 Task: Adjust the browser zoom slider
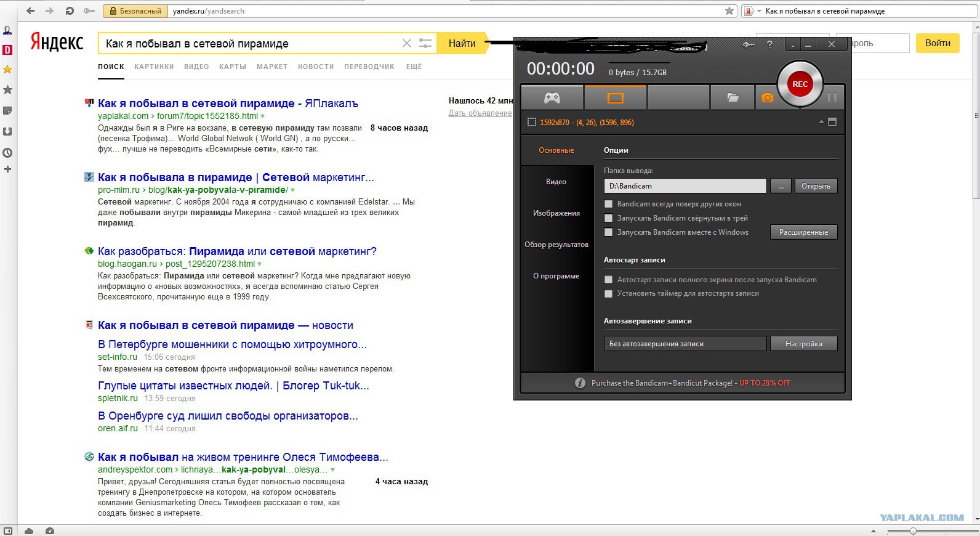(913, 531)
